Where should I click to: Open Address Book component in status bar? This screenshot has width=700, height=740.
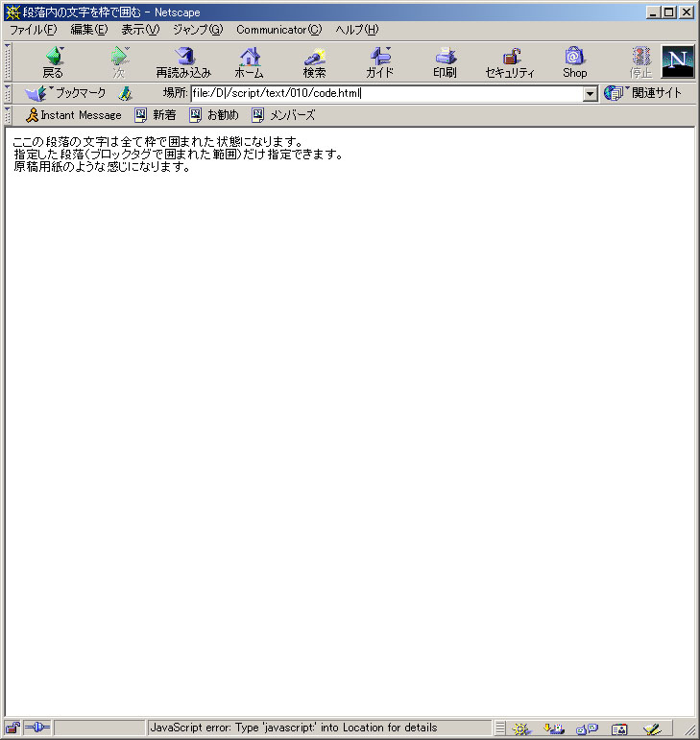(x=619, y=728)
